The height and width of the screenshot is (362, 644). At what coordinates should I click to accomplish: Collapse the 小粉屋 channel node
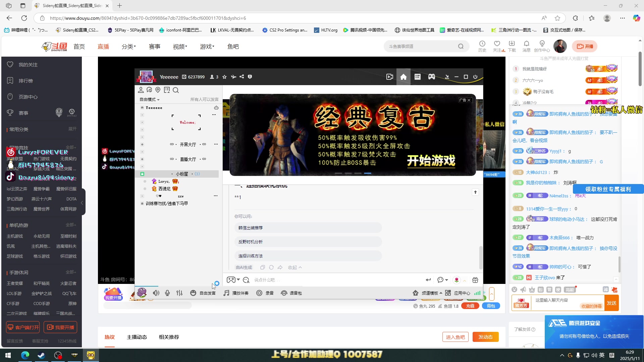[x=142, y=174]
